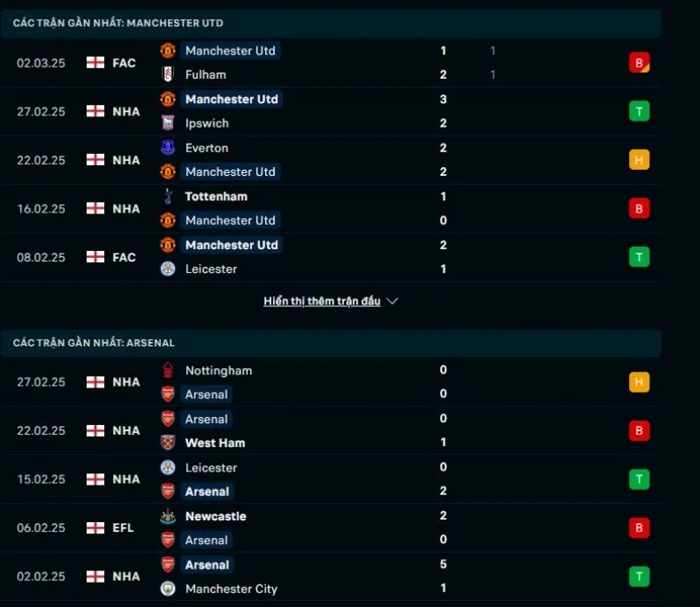Click the Nottingham club crest
Viewport: 700px width, 607px height.
coord(168,371)
